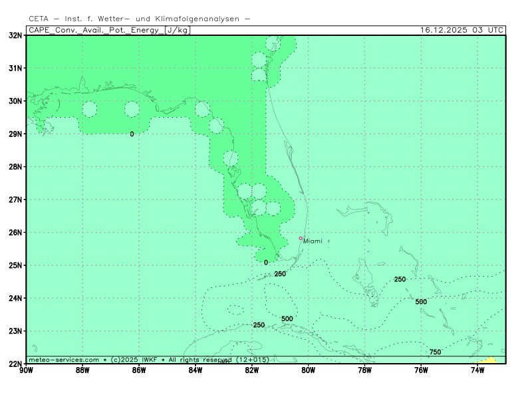Screen dimensions: 532x399
Task: Click the leftmost light circle along the Gulf coast
Action: (x=89, y=109)
